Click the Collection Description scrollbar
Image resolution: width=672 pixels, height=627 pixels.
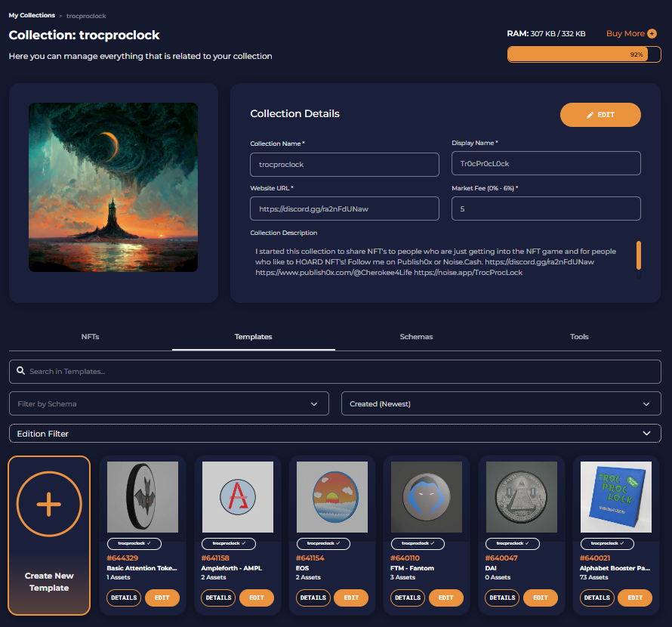click(639, 255)
